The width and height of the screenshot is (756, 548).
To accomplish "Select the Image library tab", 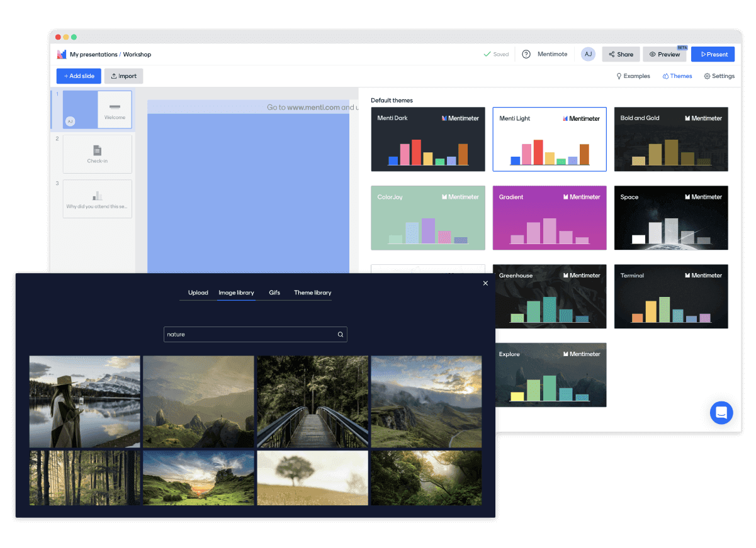I will pyautogui.click(x=236, y=293).
